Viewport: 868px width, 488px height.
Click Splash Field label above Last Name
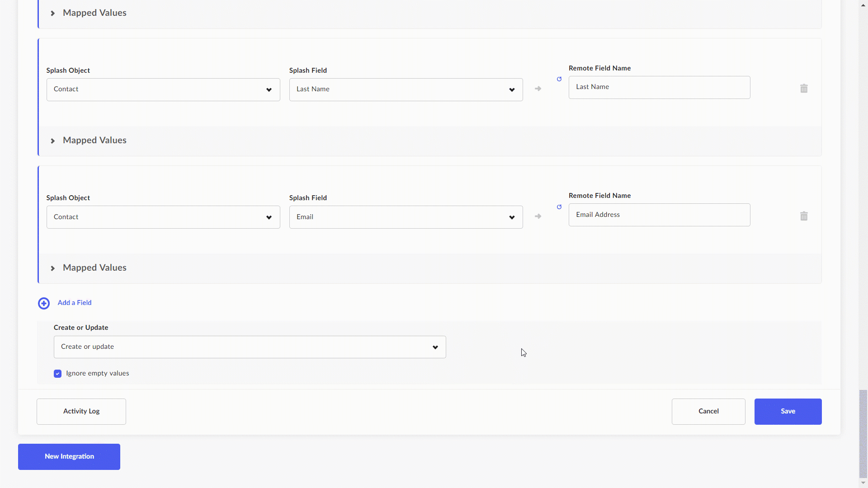point(308,70)
